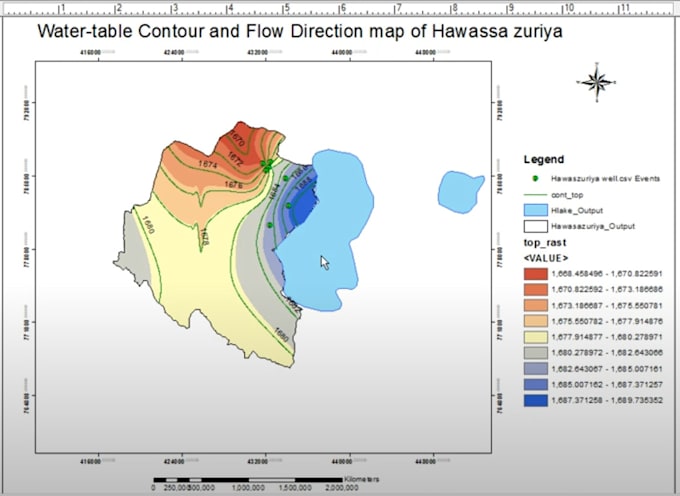Select the range text 1,680.278972 - 1,682.643066
680x496 pixels.
(607, 352)
